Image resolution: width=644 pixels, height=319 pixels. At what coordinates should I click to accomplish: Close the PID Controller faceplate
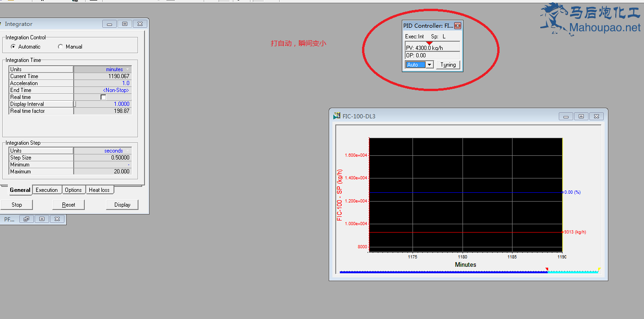pyautogui.click(x=457, y=26)
